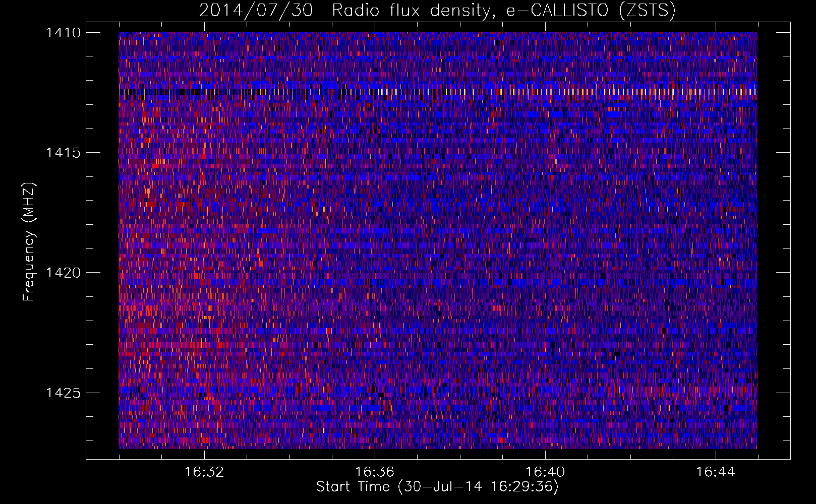
Task: Click the bright yellow interference line near 1412 MHz
Action: tap(438, 92)
